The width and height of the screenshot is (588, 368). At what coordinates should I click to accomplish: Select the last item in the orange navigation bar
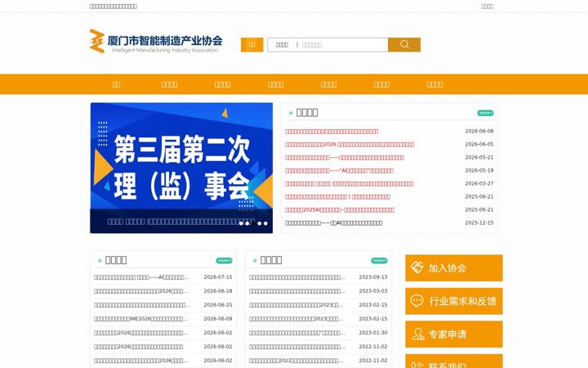click(x=434, y=84)
